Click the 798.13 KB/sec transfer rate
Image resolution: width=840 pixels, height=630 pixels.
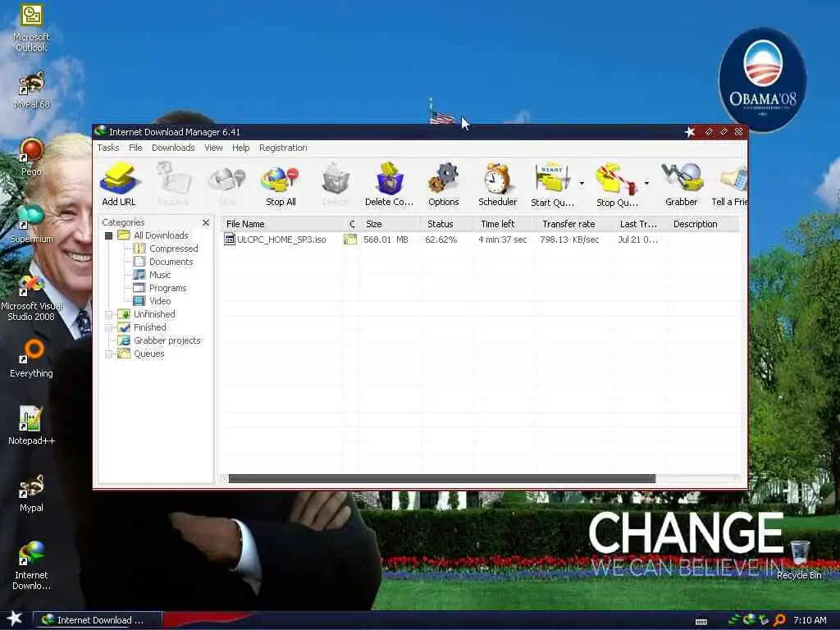(569, 240)
